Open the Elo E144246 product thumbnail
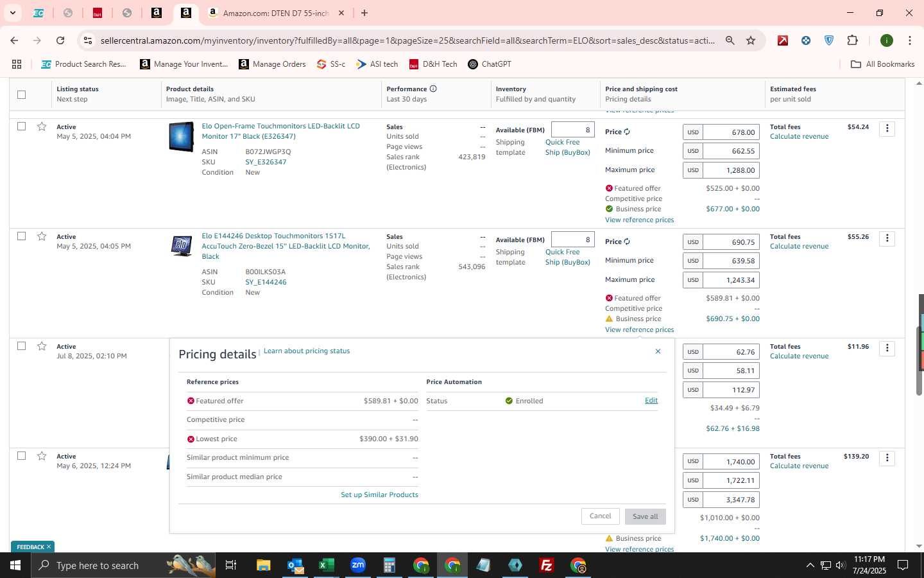924x578 pixels. coord(182,246)
